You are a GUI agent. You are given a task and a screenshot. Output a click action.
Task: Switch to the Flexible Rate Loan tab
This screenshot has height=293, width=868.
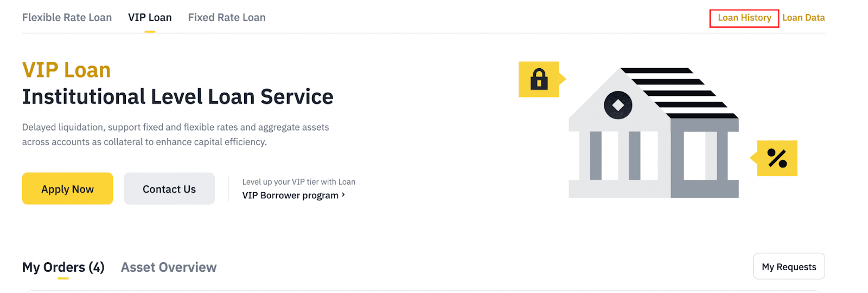(67, 17)
